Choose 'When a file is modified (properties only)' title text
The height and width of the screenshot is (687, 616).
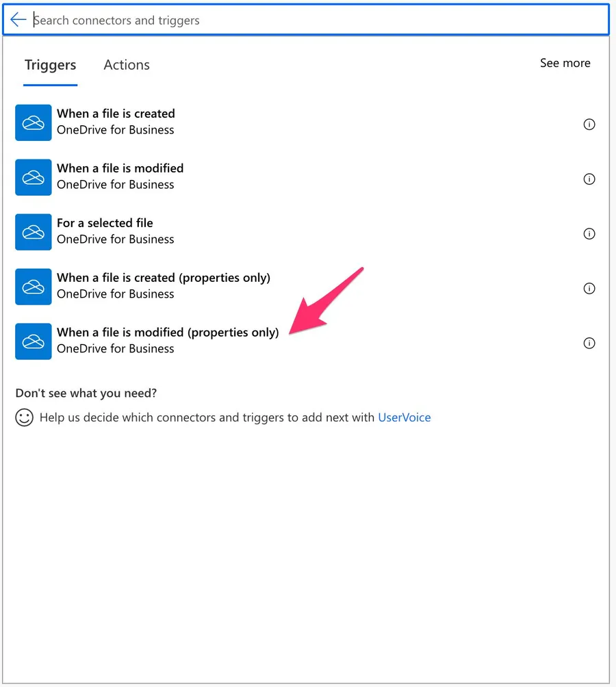click(168, 333)
